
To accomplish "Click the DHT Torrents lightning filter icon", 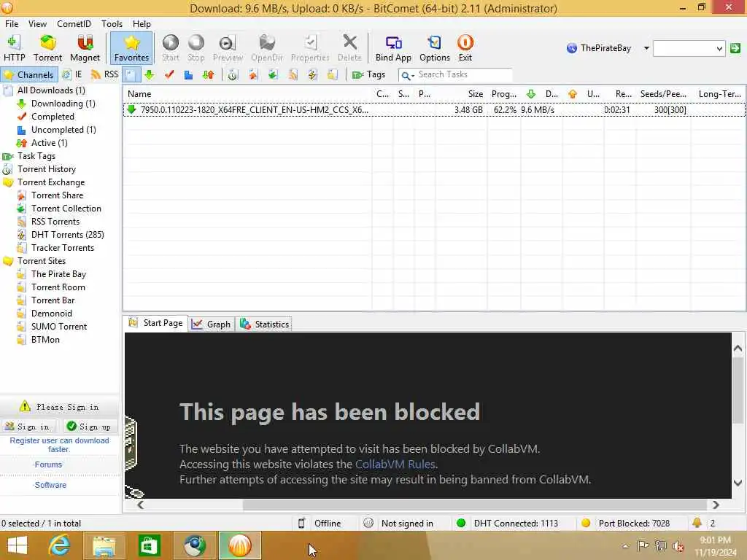I will pos(312,75).
